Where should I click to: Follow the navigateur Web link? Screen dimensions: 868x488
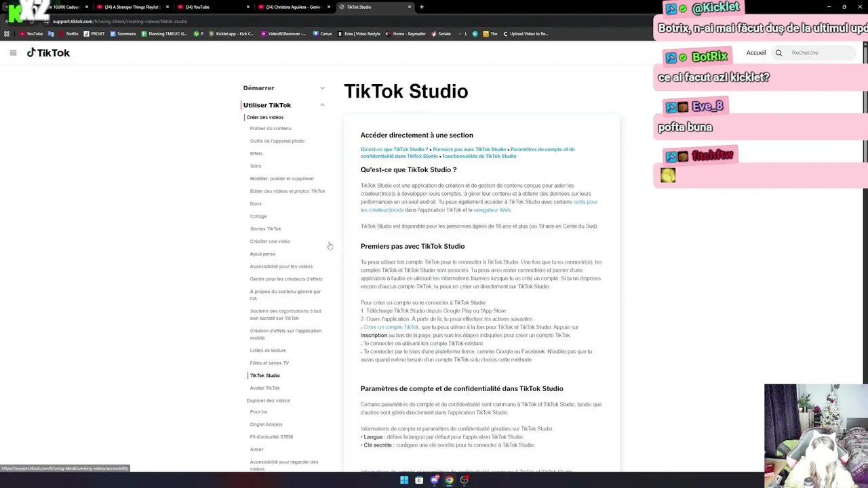pyautogui.click(x=492, y=210)
